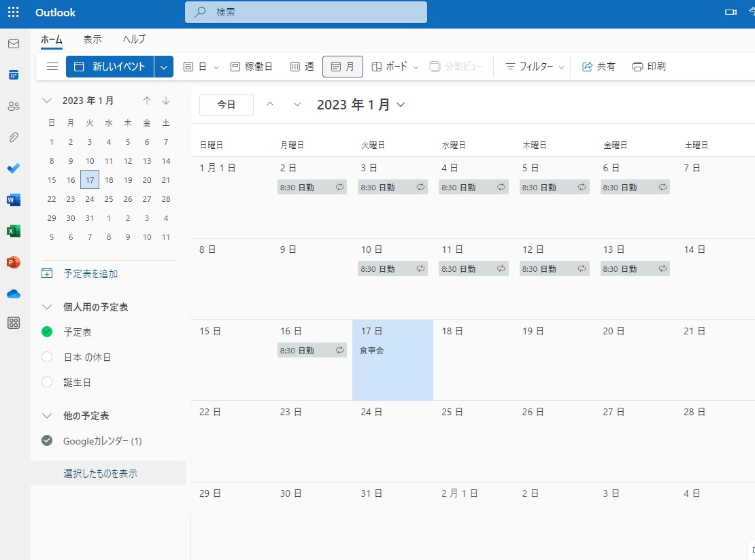Image resolution: width=755 pixels, height=560 pixels.
Task: Open the 新しいイベント dropdown arrow
Action: [x=164, y=67]
